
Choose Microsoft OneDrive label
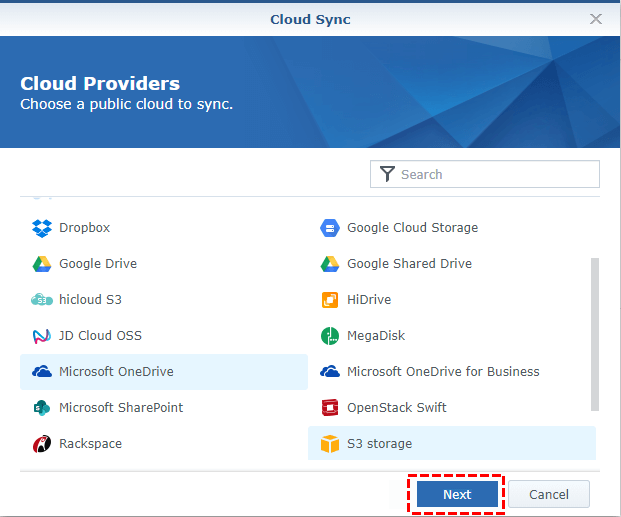(116, 372)
